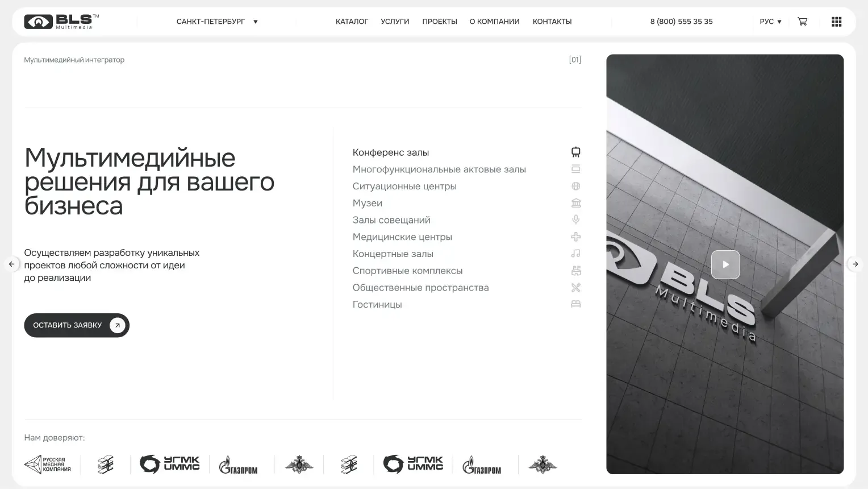
Task: Go to previous slide with left arrow
Action: pos(11,264)
